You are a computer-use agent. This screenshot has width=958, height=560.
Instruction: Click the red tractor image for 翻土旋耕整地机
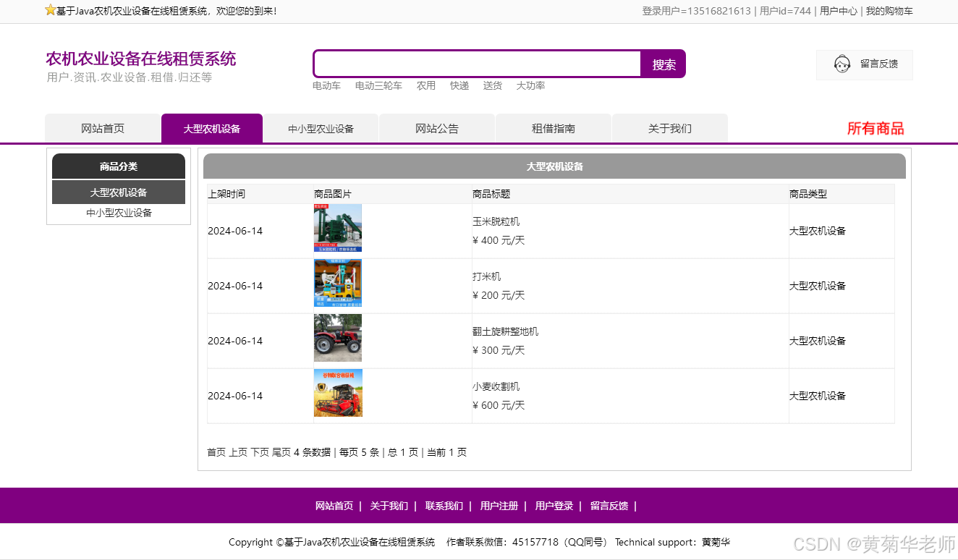click(337, 338)
